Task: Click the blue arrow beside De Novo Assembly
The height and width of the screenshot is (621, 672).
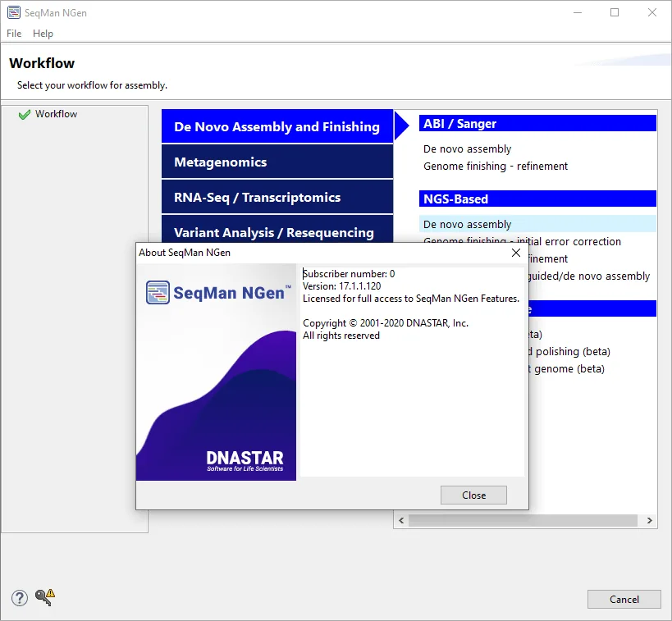Action: click(401, 126)
